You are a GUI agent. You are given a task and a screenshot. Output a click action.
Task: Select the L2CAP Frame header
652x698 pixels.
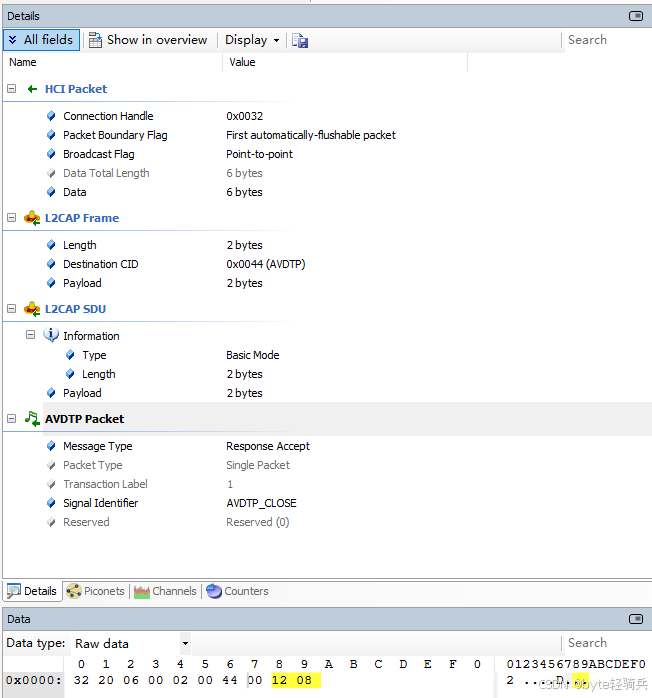pos(82,218)
